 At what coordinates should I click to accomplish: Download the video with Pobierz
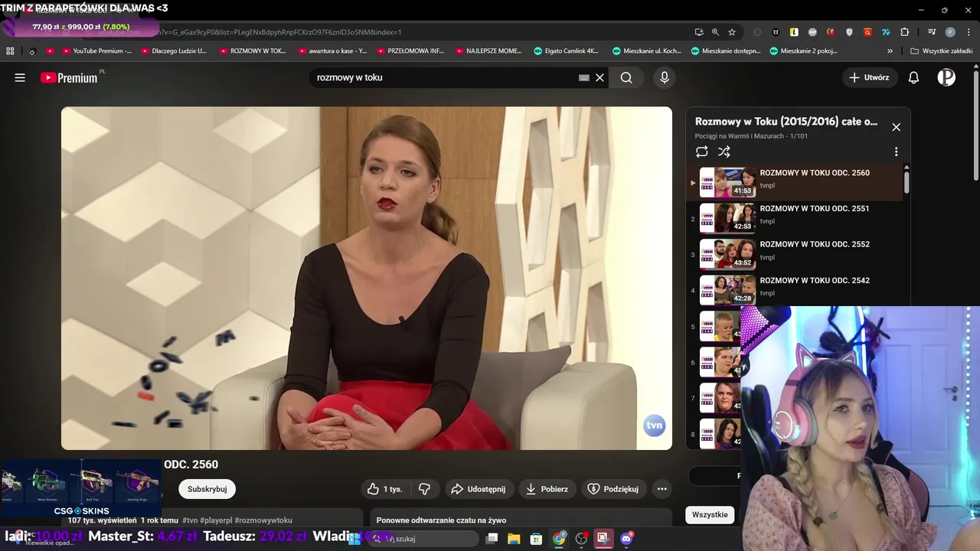point(547,489)
